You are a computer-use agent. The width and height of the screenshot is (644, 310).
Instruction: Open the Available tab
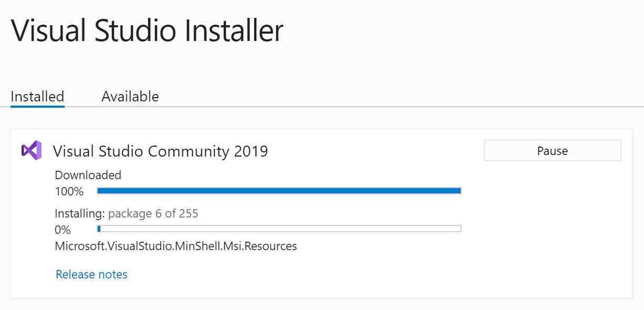pyautogui.click(x=130, y=97)
